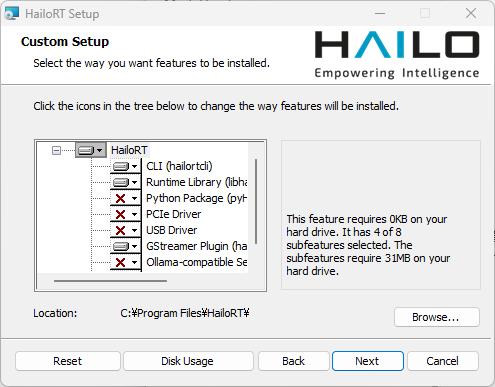Click the feature tree vertical scrollbar
495x387 pixels.
click(x=256, y=201)
